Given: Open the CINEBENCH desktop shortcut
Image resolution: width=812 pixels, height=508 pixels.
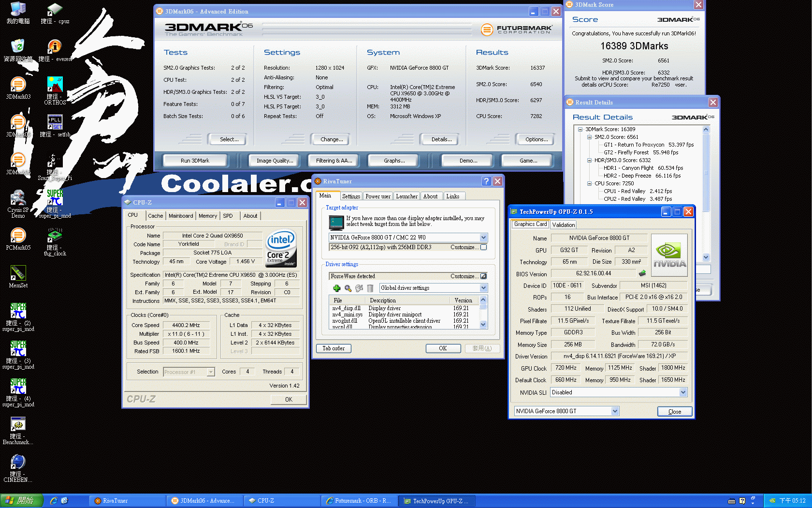Looking at the screenshot, I should 18,468.
